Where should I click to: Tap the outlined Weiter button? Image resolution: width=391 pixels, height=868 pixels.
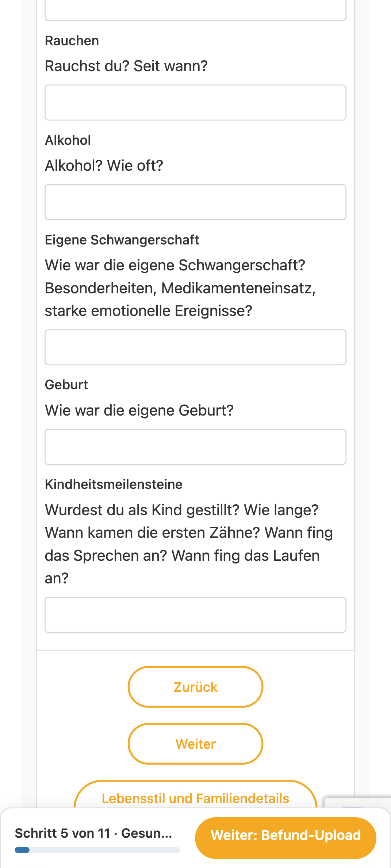click(x=195, y=744)
